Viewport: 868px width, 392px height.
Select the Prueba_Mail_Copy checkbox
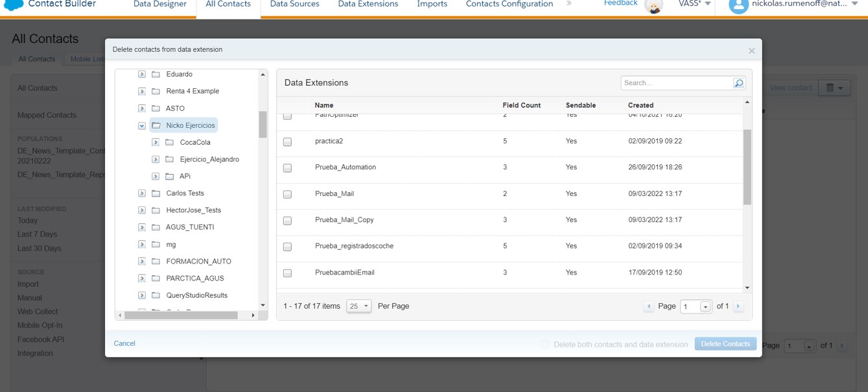[287, 221]
